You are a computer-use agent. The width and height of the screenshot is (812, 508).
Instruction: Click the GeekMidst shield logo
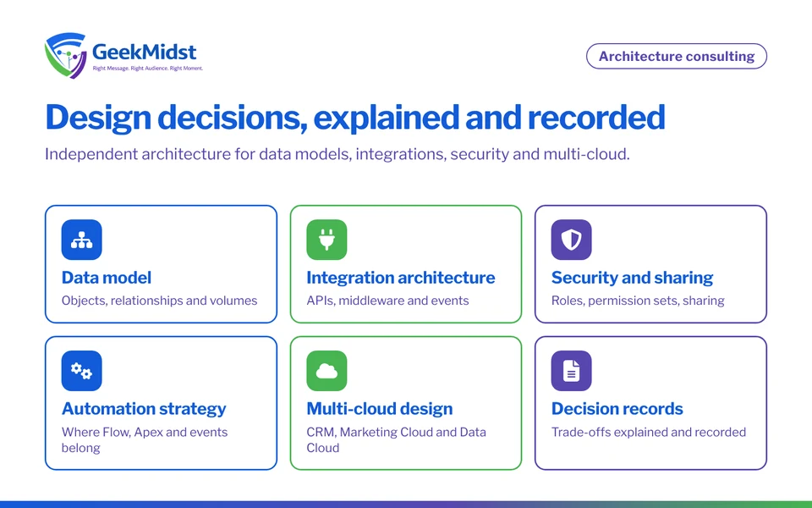click(x=66, y=56)
